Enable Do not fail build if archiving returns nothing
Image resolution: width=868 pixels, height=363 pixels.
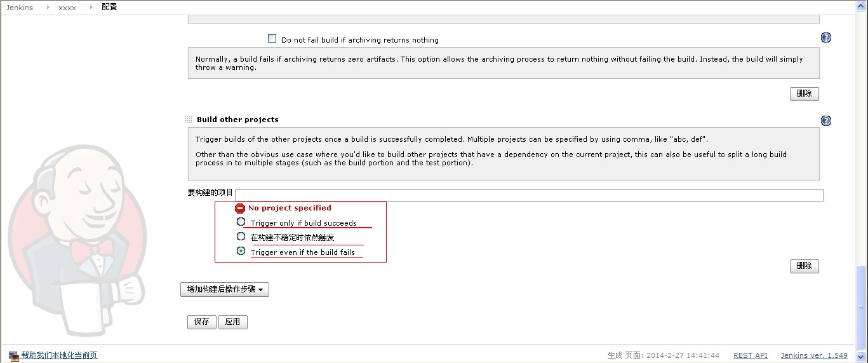pyautogui.click(x=272, y=38)
